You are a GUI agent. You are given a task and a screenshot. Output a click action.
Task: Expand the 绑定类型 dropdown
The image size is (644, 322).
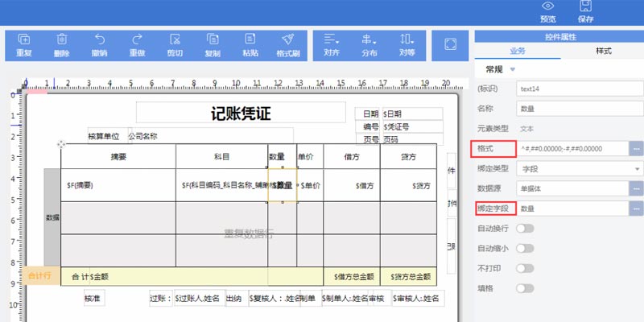point(581,169)
